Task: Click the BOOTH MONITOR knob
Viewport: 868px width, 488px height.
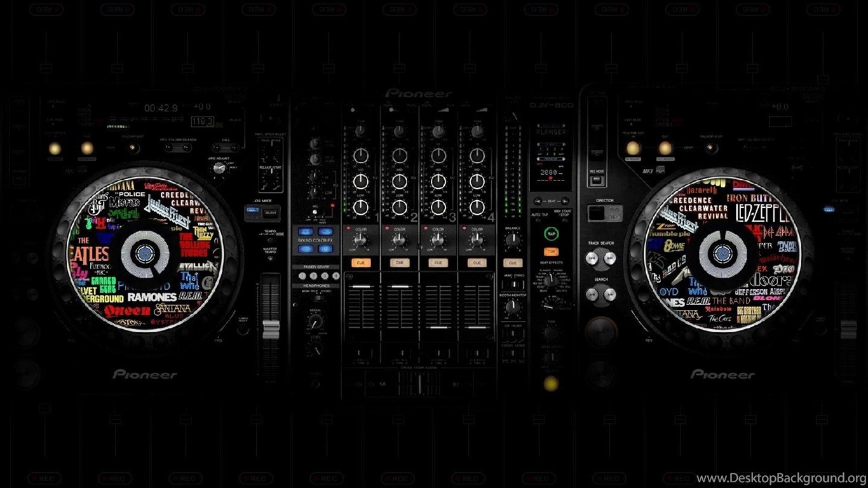Action: [512, 308]
